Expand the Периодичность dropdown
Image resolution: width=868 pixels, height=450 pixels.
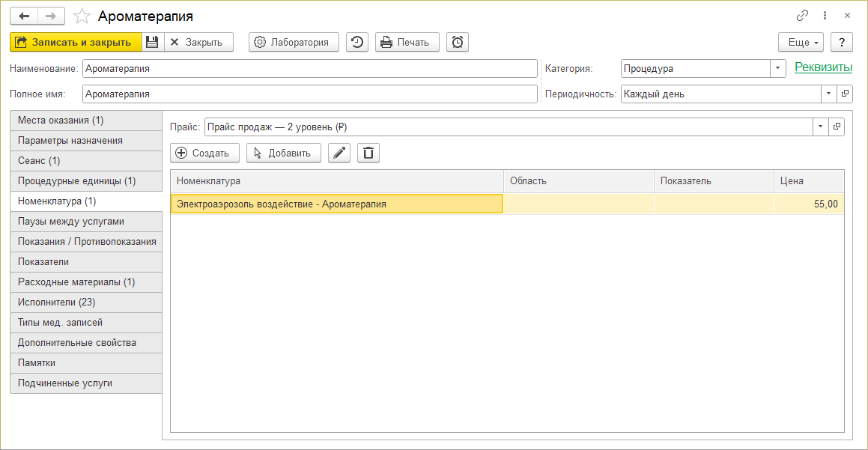pos(828,94)
